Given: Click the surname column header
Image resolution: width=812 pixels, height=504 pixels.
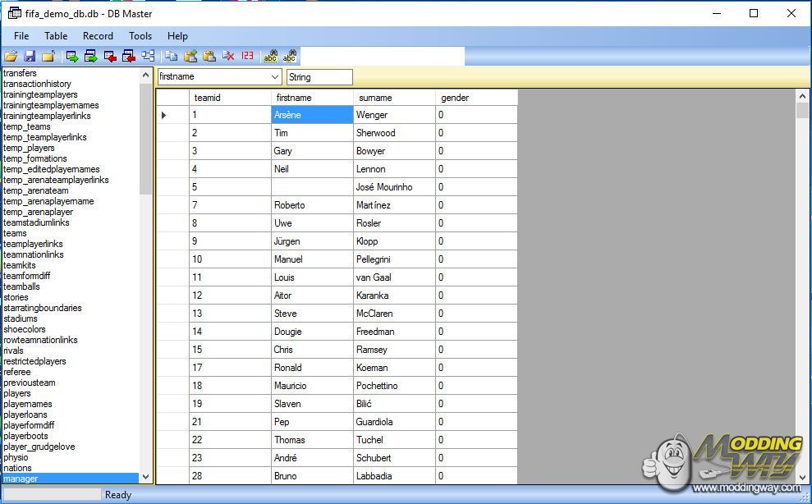Looking at the screenshot, I should [375, 98].
